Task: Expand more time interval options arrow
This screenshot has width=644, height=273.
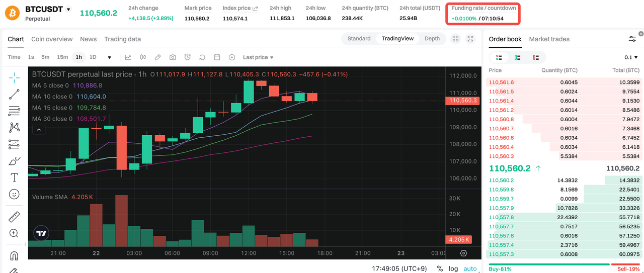Action: tap(110, 57)
